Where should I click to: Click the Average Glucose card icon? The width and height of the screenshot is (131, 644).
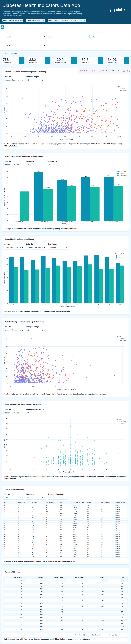74,60
